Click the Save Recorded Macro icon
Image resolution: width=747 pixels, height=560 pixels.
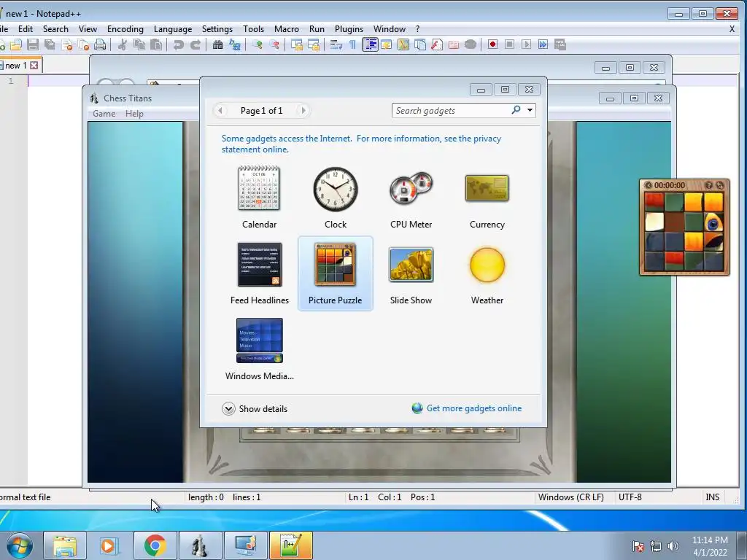(560, 44)
